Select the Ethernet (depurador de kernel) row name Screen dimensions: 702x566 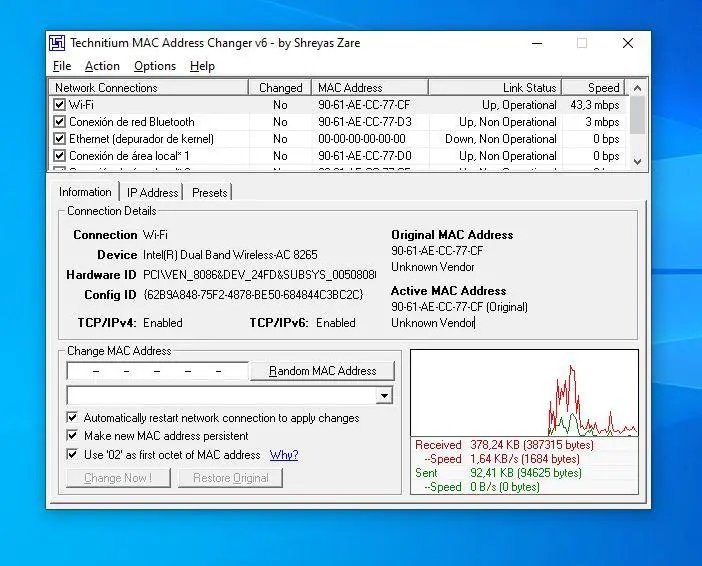tap(141, 139)
